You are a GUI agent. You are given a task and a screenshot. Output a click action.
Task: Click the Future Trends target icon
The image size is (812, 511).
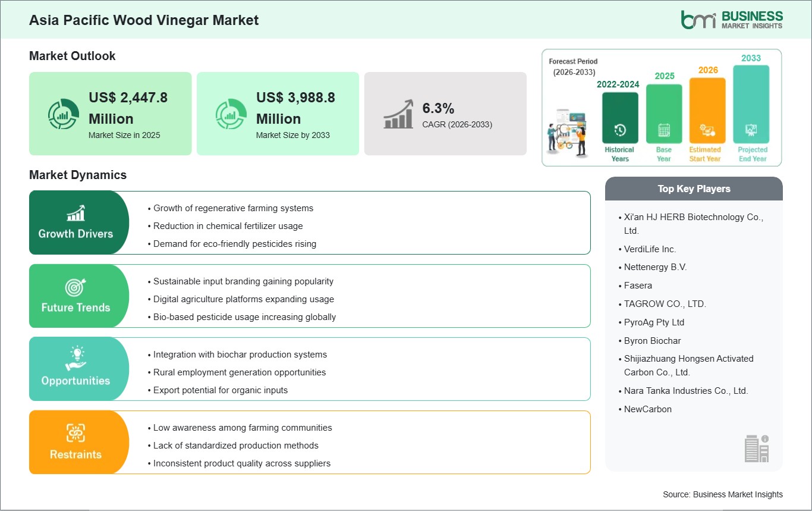pyautogui.click(x=75, y=287)
